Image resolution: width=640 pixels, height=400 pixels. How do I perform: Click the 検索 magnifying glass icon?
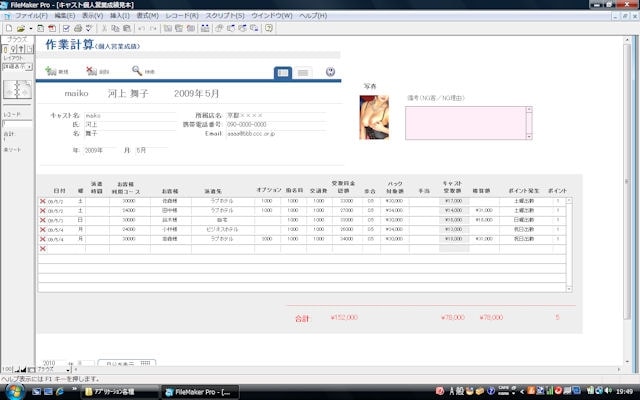coord(137,71)
